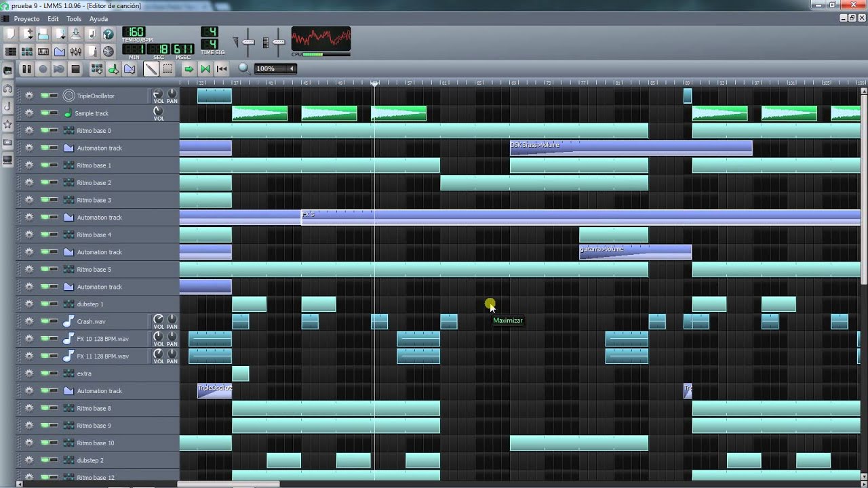Click the Ritmo base 9 track name
The image size is (868, 488).
pyautogui.click(x=94, y=426)
